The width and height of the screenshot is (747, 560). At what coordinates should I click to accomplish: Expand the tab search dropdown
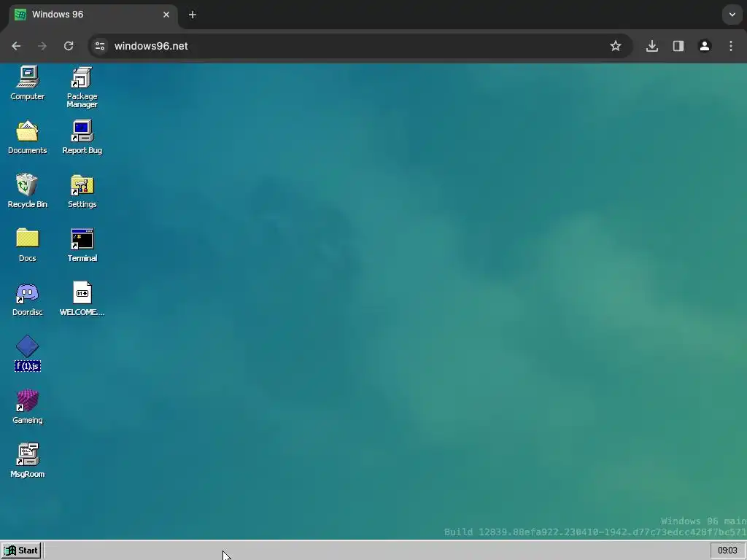[732, 15]
